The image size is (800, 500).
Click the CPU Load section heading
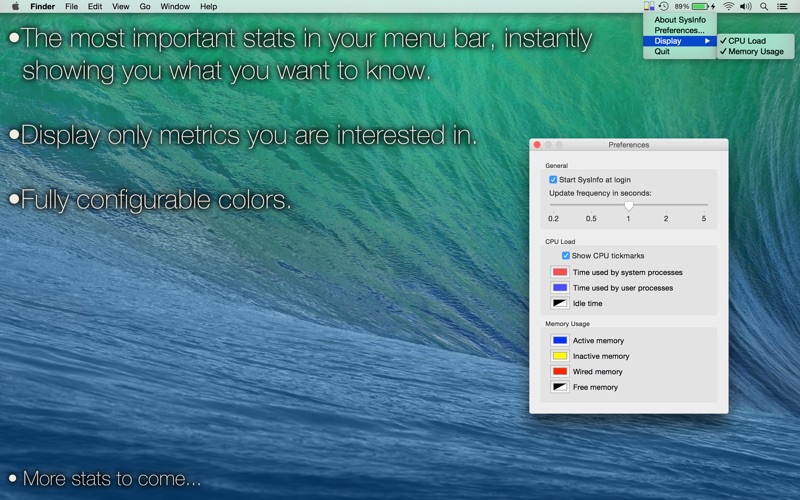(560, 242)
